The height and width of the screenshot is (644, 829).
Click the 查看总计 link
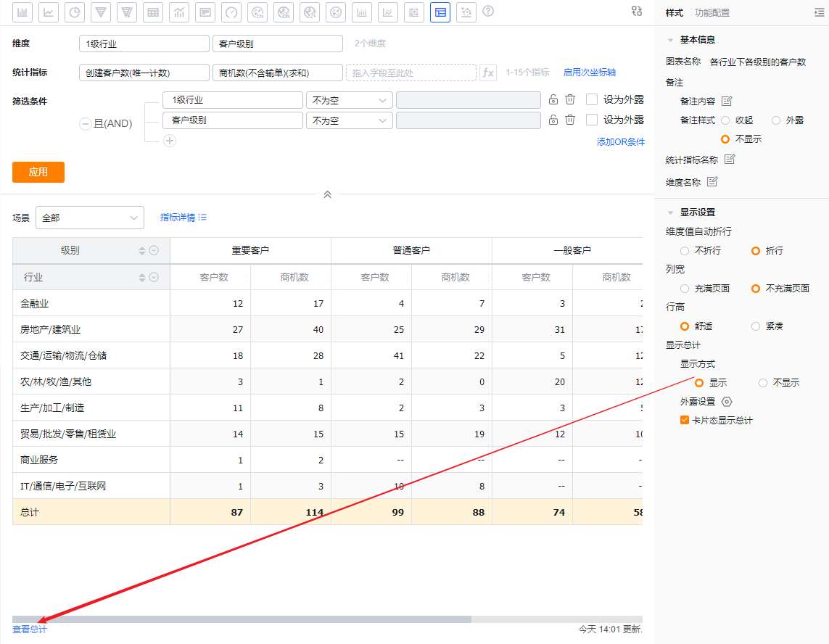coord(30,629)
